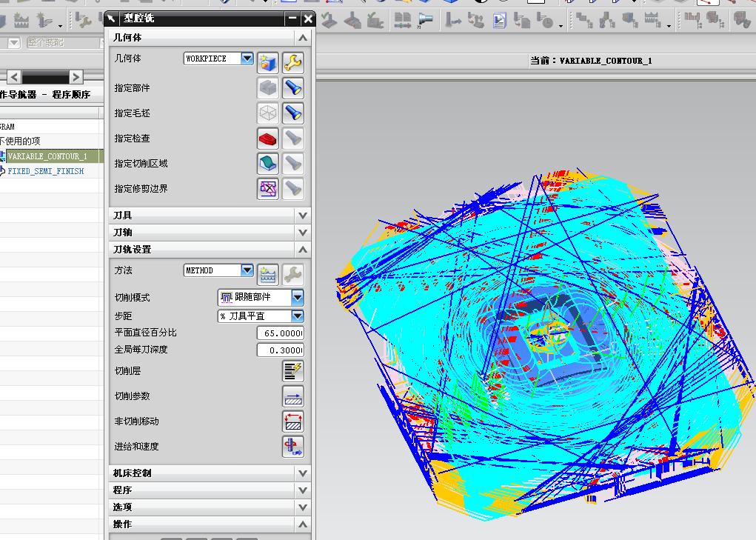The width and height of the screenshot is (756, 540).
Task: Expand the 选项 section
Action: pyautogui.click(x=303, y=507)
